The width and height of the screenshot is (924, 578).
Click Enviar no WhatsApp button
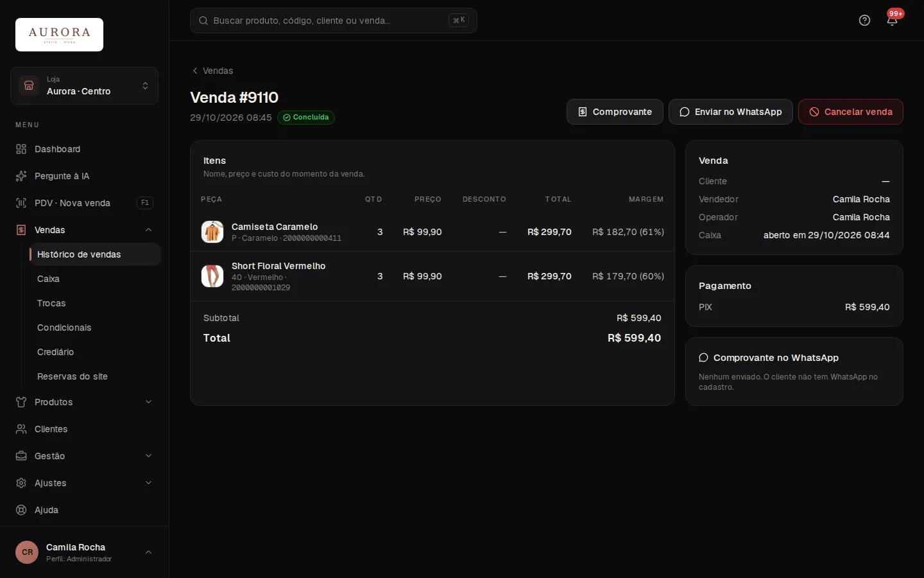pos(730,112)
